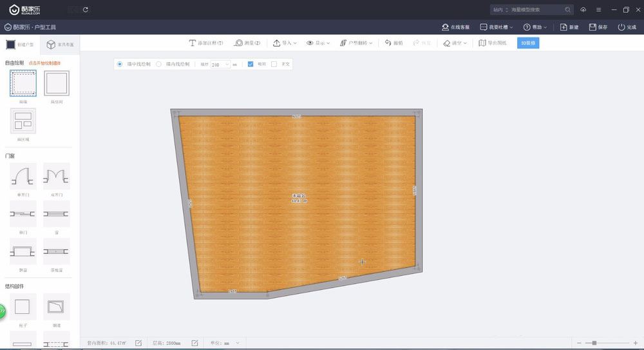The height and width of the screenshot is (350, 644).
Task: Click the measure (测量) tool
Action: tap(247, 43)
